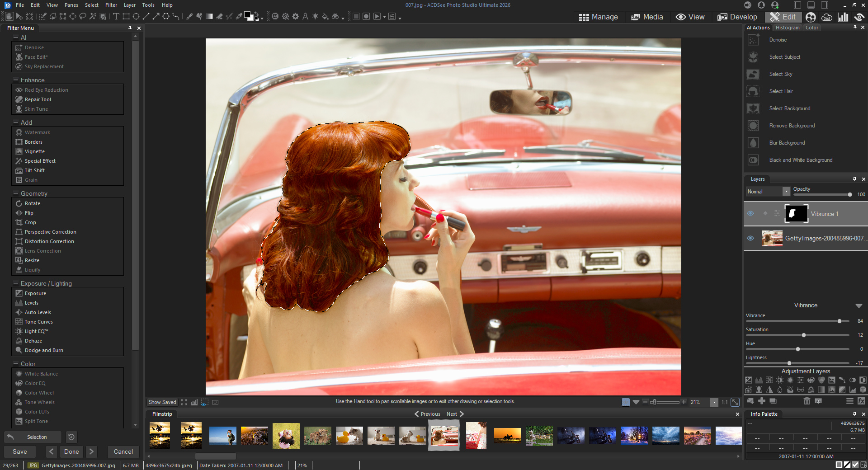Adjust the Vibrance slider handle
The height and width of the screenshot is (470, 868).
click(x=840, y=321)
